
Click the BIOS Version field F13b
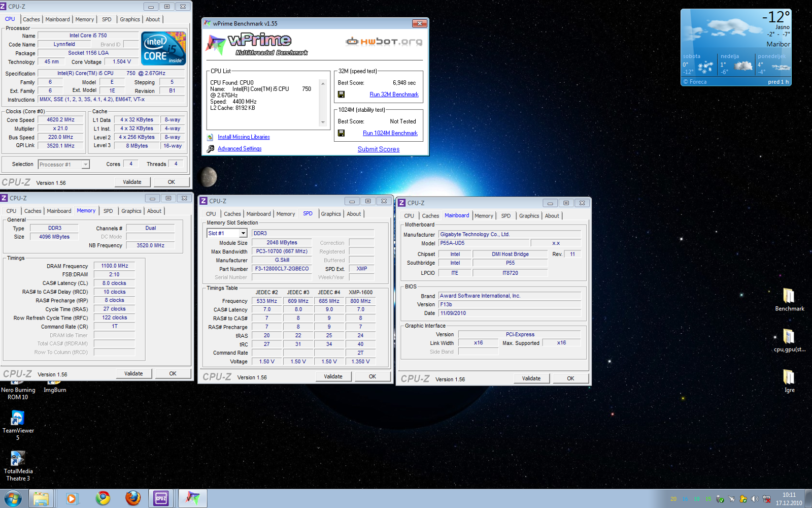coord(510,304)
